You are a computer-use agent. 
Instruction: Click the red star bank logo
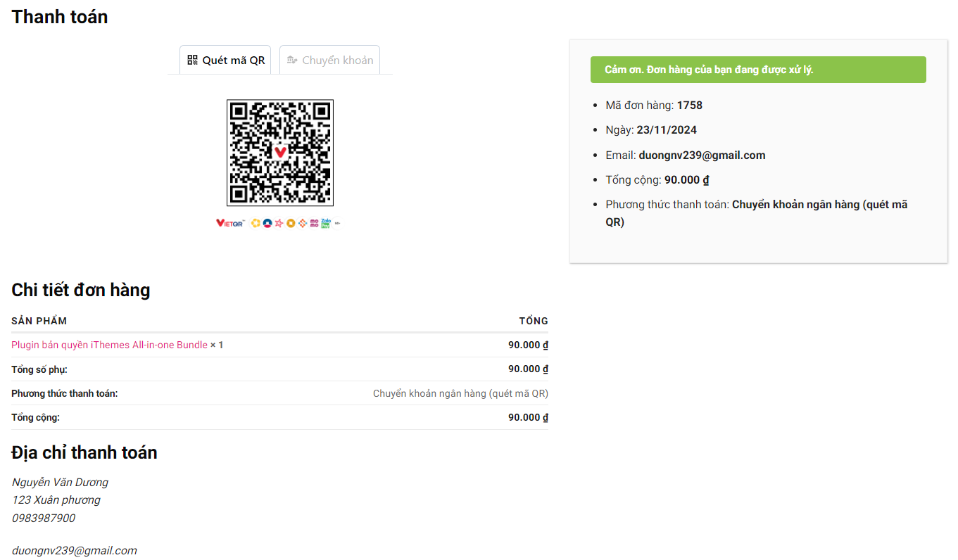279,223
